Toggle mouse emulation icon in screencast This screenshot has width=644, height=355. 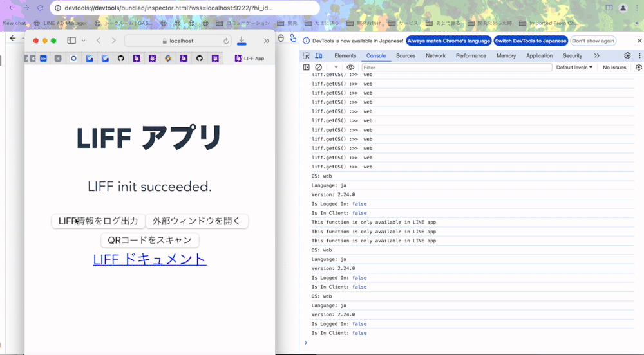281,38
